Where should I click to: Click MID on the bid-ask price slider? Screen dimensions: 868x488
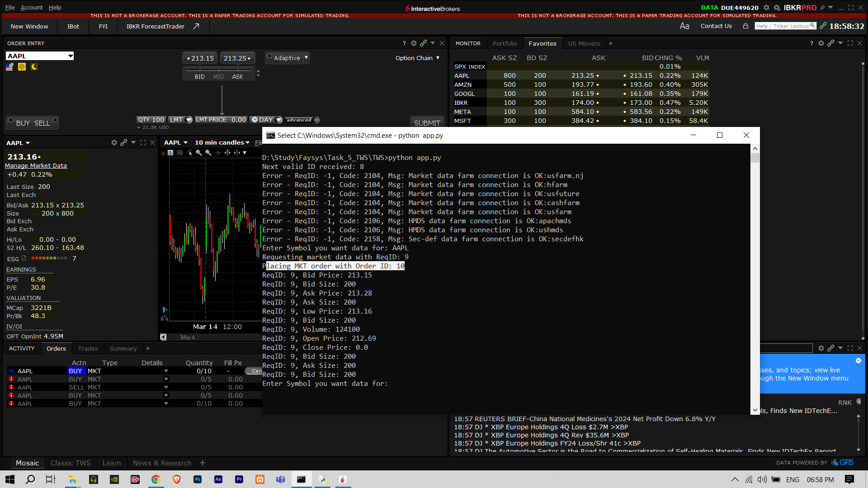[218, 77]
